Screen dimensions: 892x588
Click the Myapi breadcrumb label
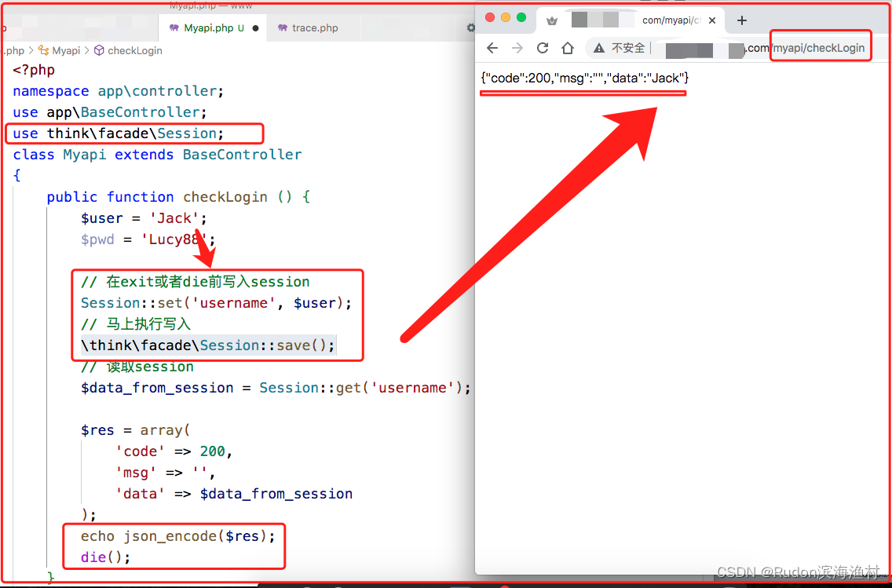(x=66, y=50)
